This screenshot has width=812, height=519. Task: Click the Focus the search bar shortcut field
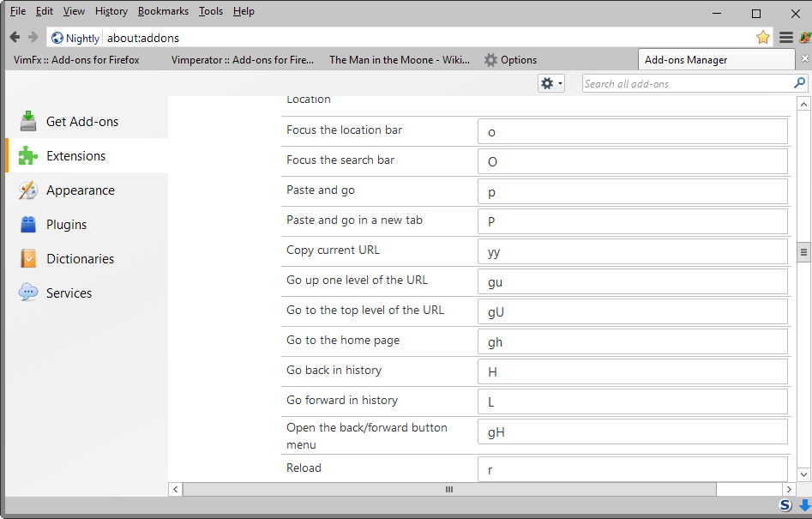pyautogui.click(x=632, y=161)
